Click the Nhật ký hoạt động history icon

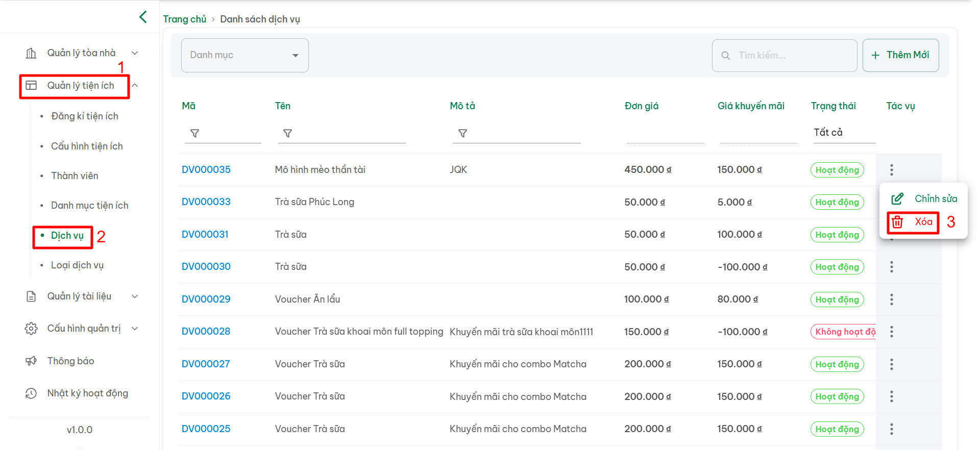coord(31,393)
